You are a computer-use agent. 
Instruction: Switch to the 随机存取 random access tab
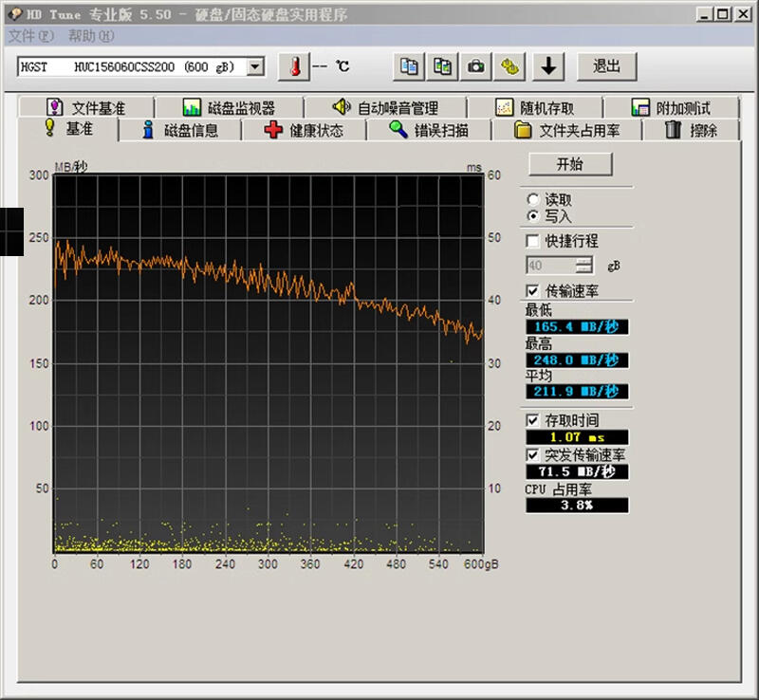pyautogui.click(x=535, y=107)
